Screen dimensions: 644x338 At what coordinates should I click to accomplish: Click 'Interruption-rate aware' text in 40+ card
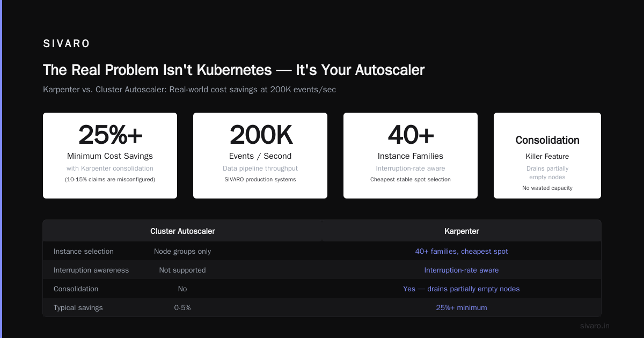click(x=411, y=168)
